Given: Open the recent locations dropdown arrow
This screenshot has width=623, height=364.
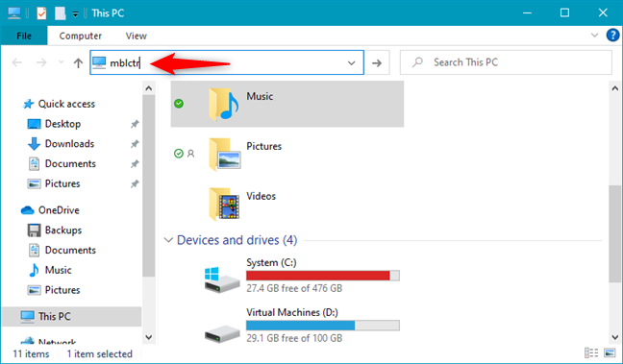Looking at the screenshot, I should coord(61,62).
